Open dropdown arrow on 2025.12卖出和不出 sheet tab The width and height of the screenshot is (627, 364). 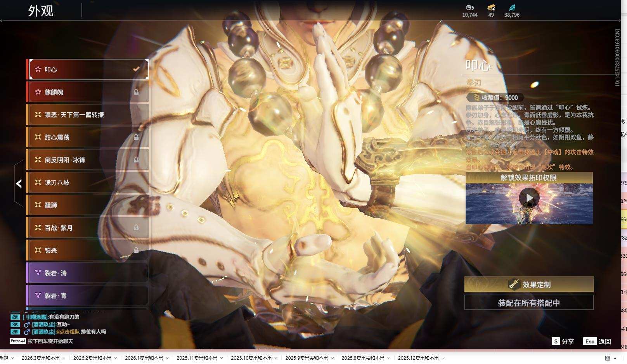pos(443,358)
